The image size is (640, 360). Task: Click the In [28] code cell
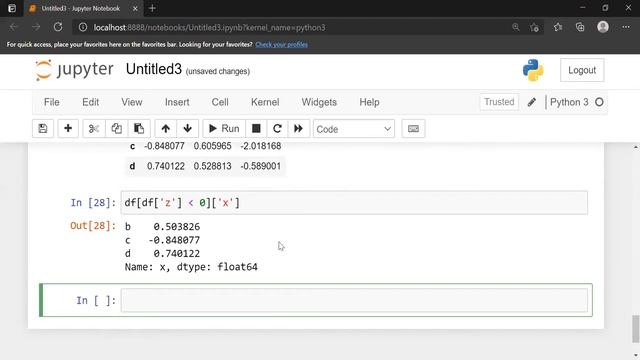354,202
